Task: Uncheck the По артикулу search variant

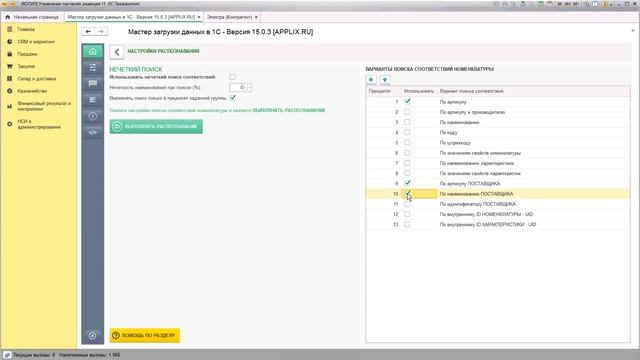Action: click(x=407, y=102)
